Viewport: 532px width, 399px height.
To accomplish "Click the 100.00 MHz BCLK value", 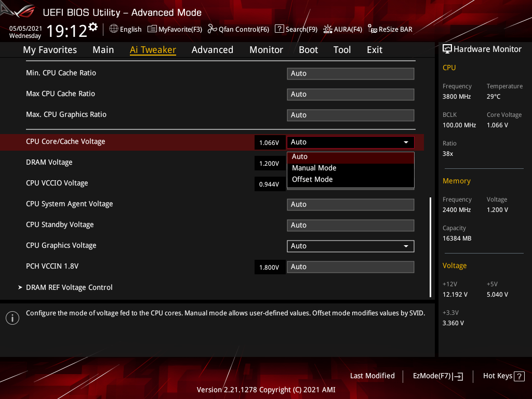I will point(459,125).
